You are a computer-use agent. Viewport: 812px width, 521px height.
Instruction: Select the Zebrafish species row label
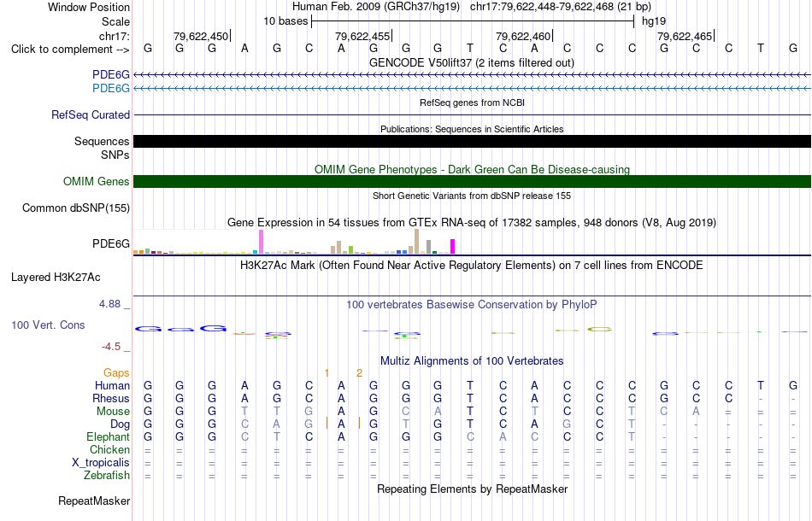point(107,476)
